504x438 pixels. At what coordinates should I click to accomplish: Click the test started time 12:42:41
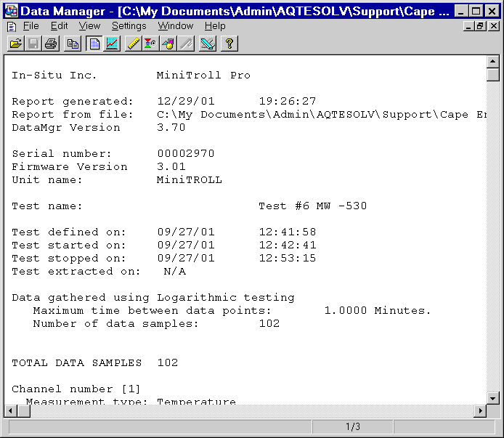click(x=288, y=245)
